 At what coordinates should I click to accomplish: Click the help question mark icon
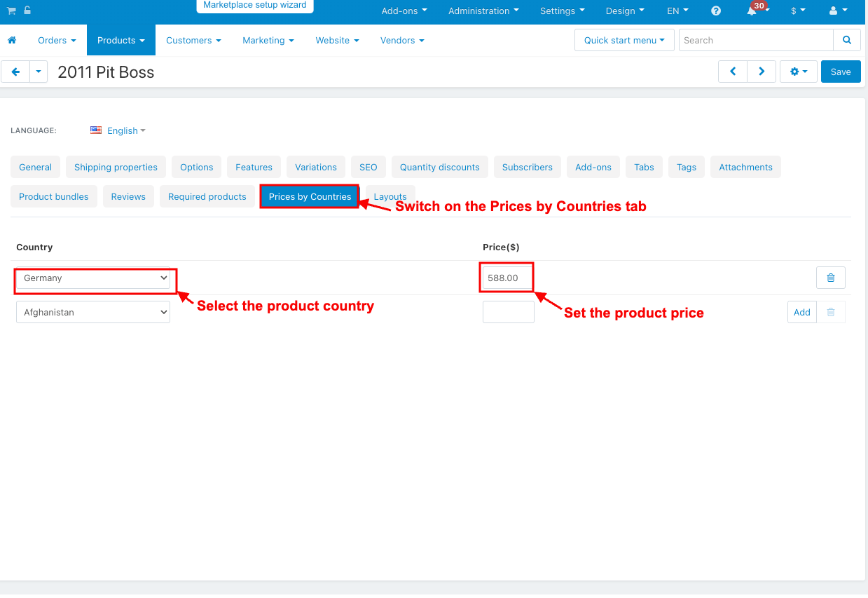coord(716,11)
